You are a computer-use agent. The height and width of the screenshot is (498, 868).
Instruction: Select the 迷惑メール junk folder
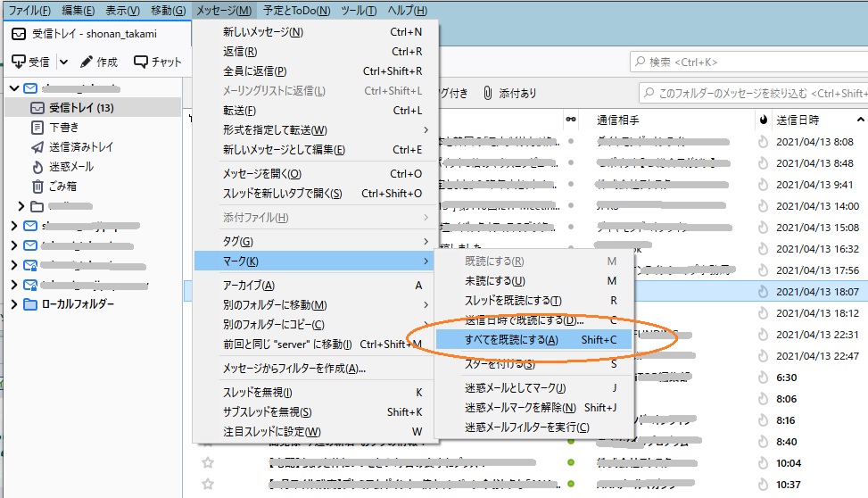tap(37, 167)
